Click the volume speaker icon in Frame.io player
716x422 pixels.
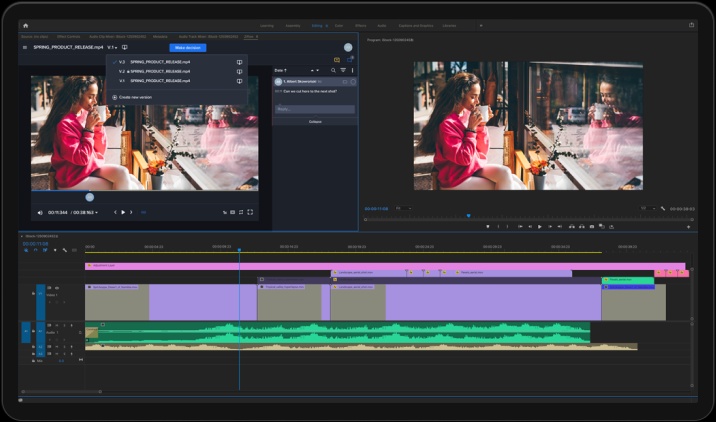coord(40,212)
